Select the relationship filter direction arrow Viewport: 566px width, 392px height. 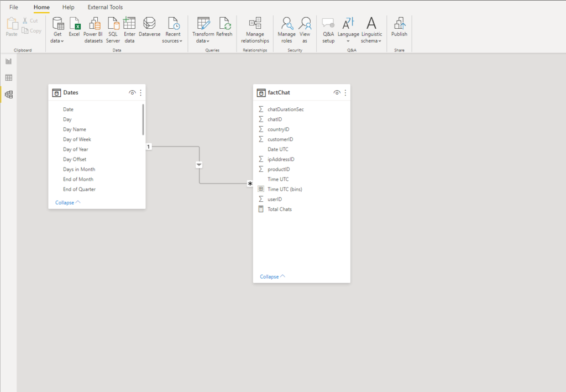[x=199, y=165]
